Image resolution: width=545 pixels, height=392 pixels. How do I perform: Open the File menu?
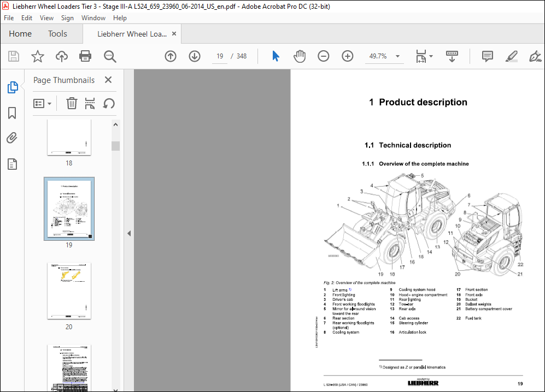click(9, 18)
